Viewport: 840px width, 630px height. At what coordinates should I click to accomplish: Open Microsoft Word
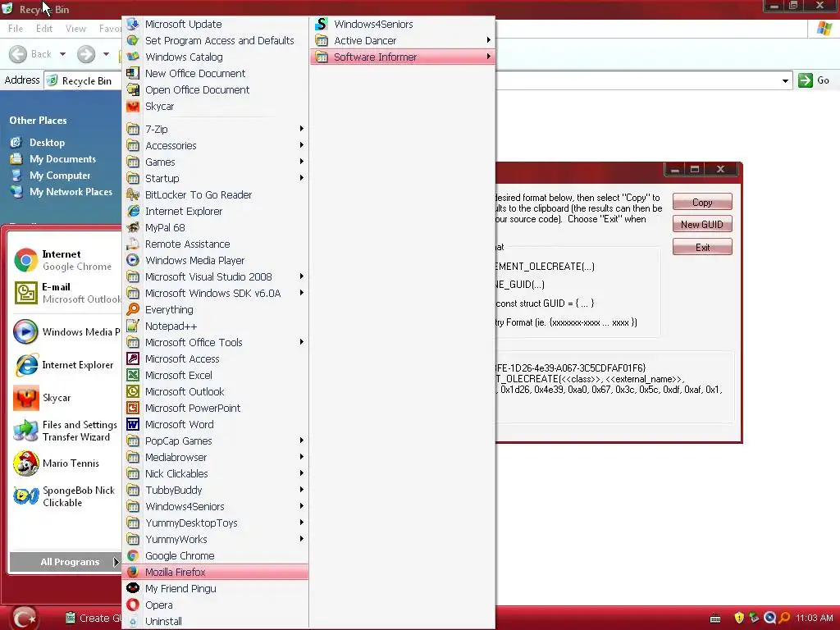pyautogui.click(x=214, y=424)
